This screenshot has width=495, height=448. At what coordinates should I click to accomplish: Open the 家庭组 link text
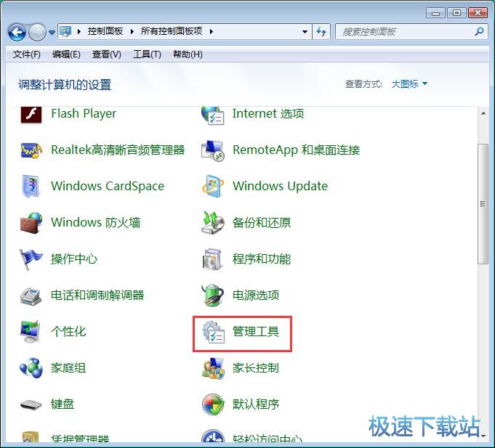point(68,368)
